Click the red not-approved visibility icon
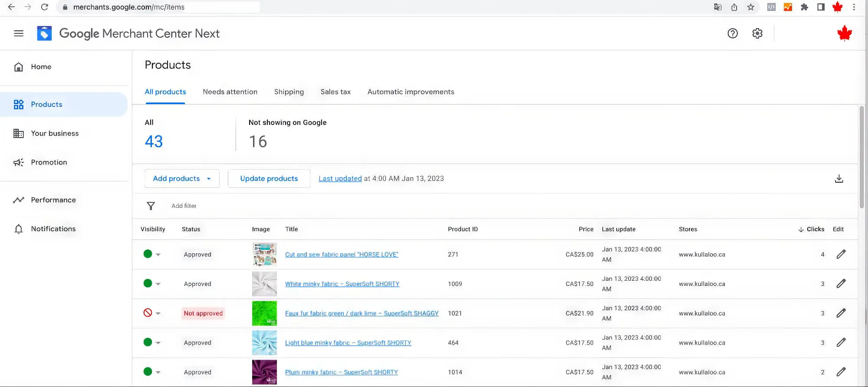 pyautogui.click(x=148, y=313)
